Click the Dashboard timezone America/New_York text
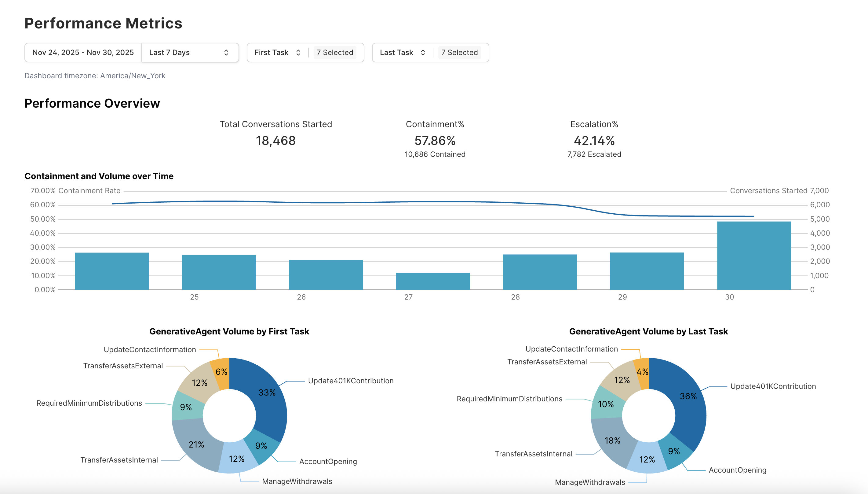Screen dimensions: 868x494 click(x=95, y=76)
